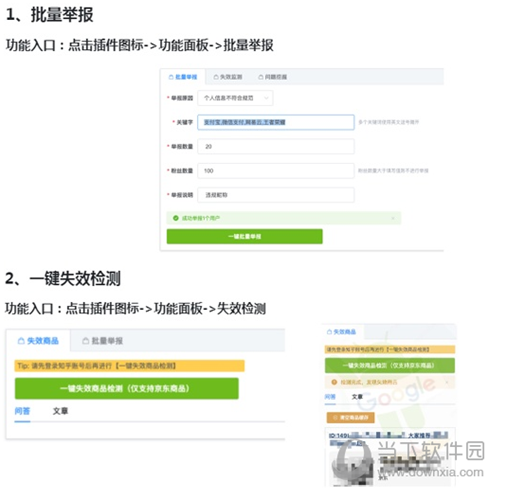Viewport: 507px width, 500px height.
Task: Click the 举报数量 field showing 20
Action: pyautogui.click(x=276, y=146)
